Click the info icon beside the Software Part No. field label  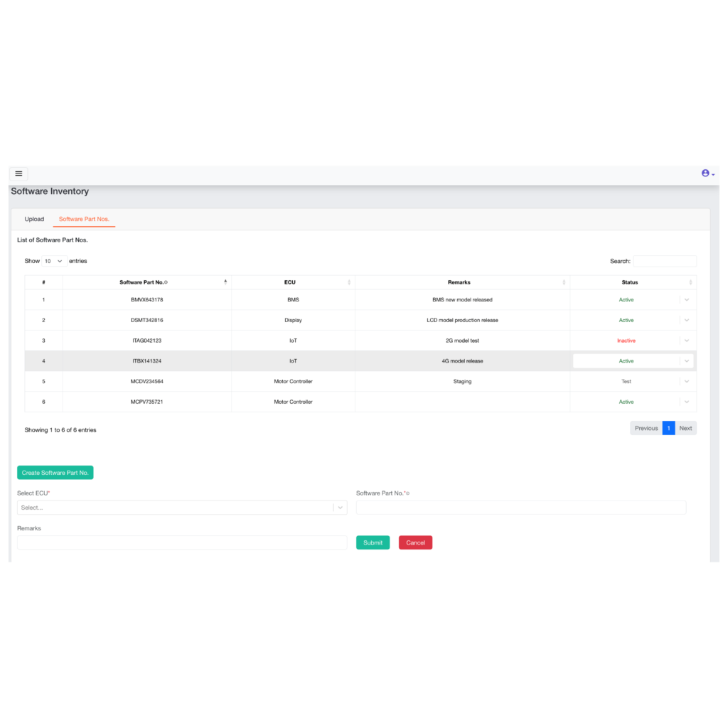409,492
